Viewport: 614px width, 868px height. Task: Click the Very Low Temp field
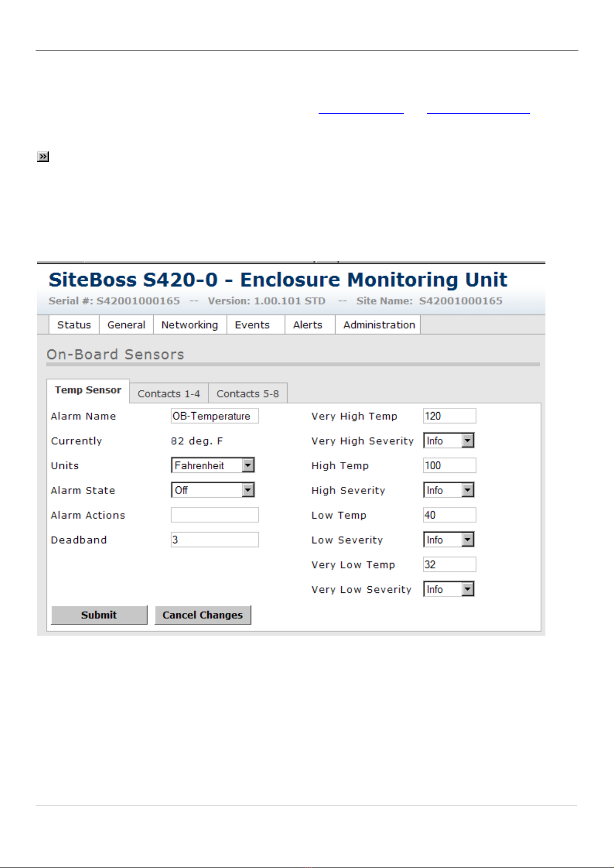[450, 565]
